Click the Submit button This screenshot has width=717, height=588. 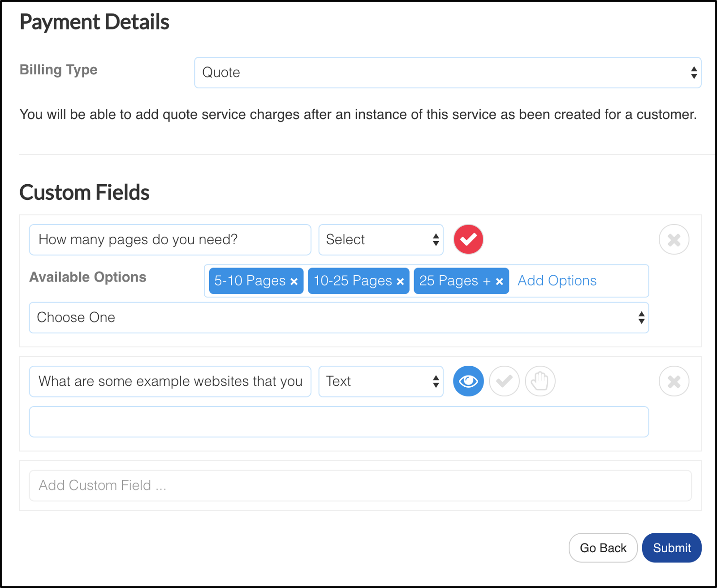671,548
